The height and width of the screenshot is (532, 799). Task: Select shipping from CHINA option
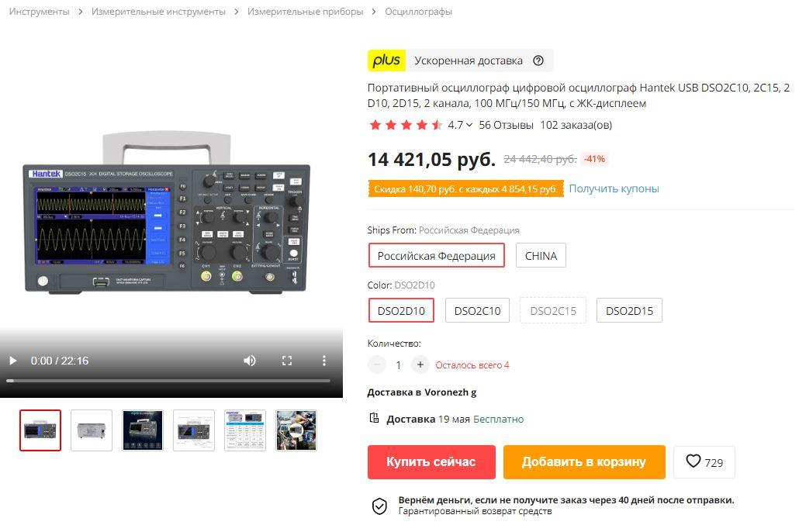tap(541, 255)
